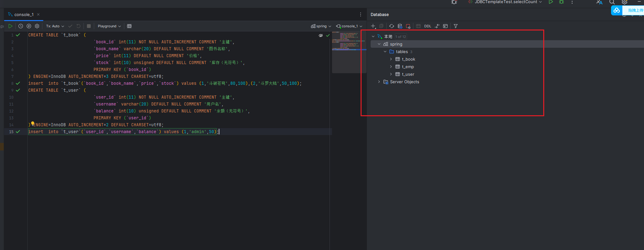This screenshot has height=250, width=644.
Task: Collapse the spring schema node
Action: 379,44
